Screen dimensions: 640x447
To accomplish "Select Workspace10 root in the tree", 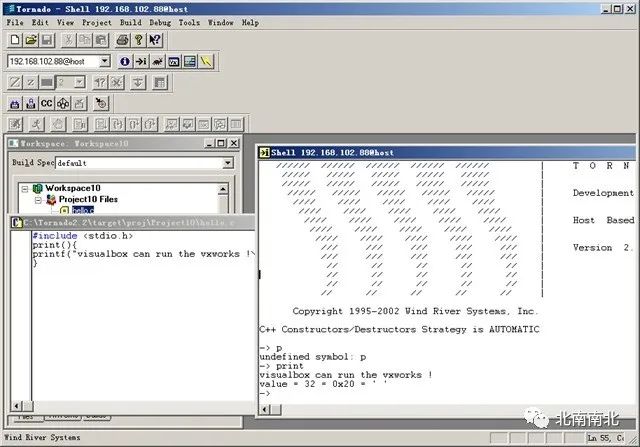I will 73,188.
